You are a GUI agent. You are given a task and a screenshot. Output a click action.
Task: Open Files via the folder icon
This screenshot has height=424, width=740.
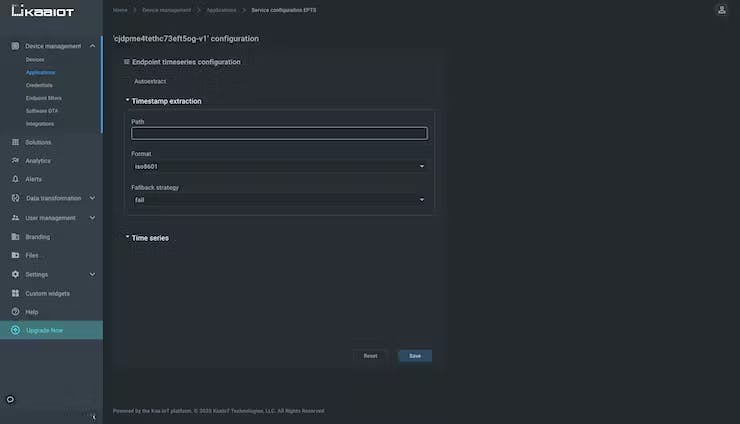(15, 255)
